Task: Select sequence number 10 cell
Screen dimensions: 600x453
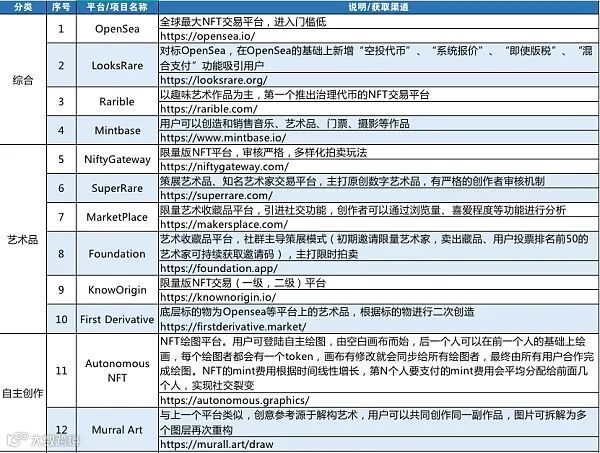Action: (61, 319)
